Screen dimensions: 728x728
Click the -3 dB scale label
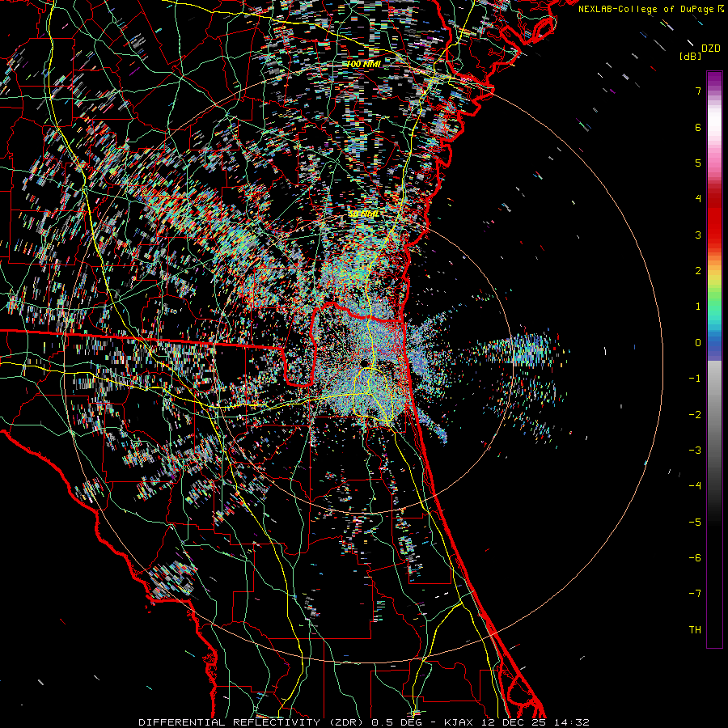695,451
